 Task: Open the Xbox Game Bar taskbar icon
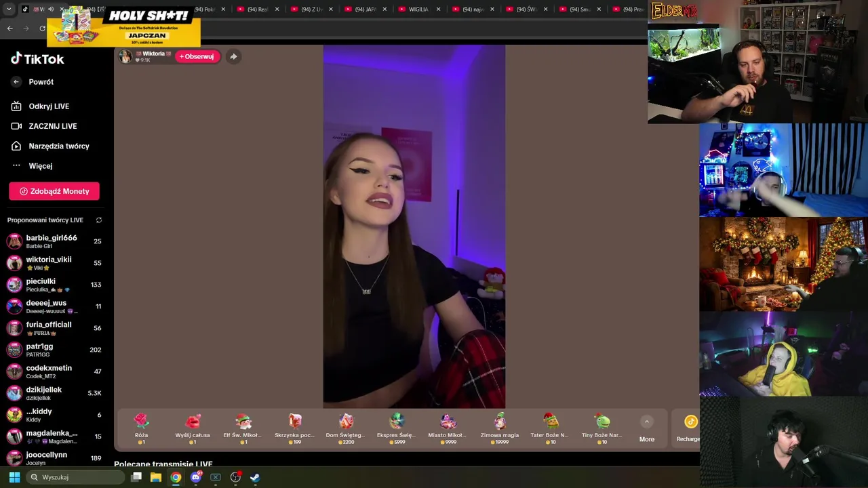click(x=216, y=477)
